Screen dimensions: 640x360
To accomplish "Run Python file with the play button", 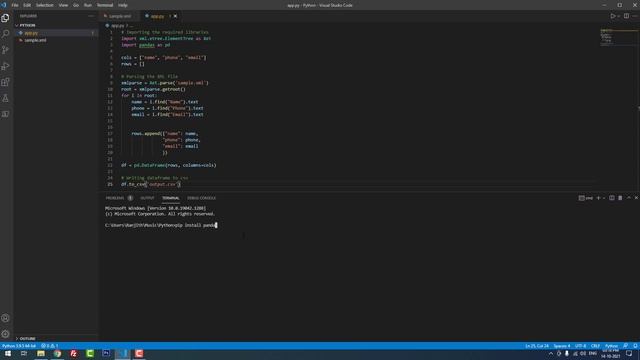I will click(x=613, y=16).
